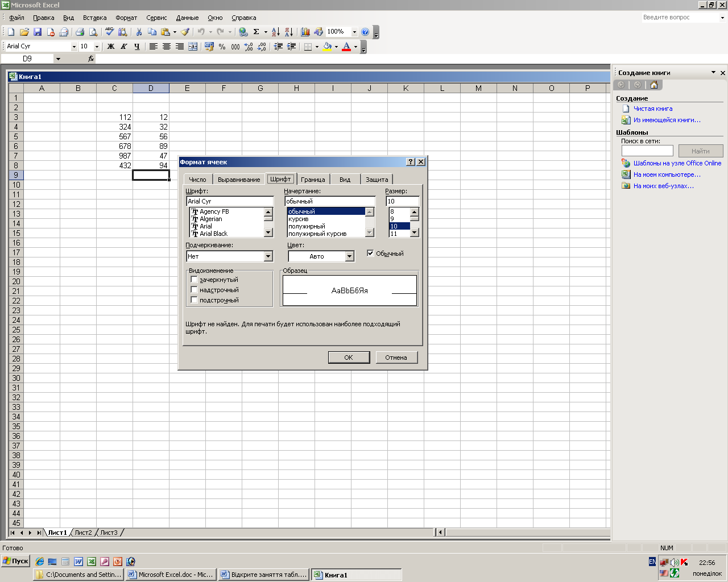
Task: Toggle Underline Ч formatting button
Action: point(137,47)
